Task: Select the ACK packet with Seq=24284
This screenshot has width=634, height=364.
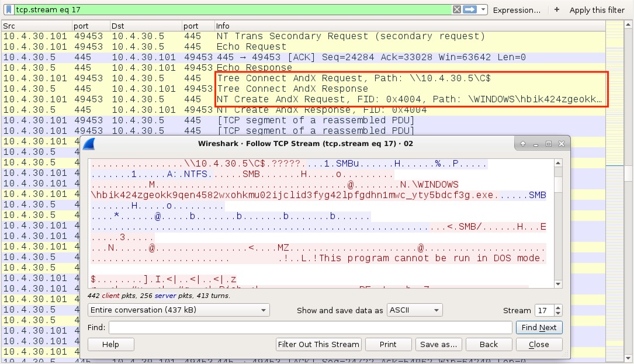Action: pos(303,57)
